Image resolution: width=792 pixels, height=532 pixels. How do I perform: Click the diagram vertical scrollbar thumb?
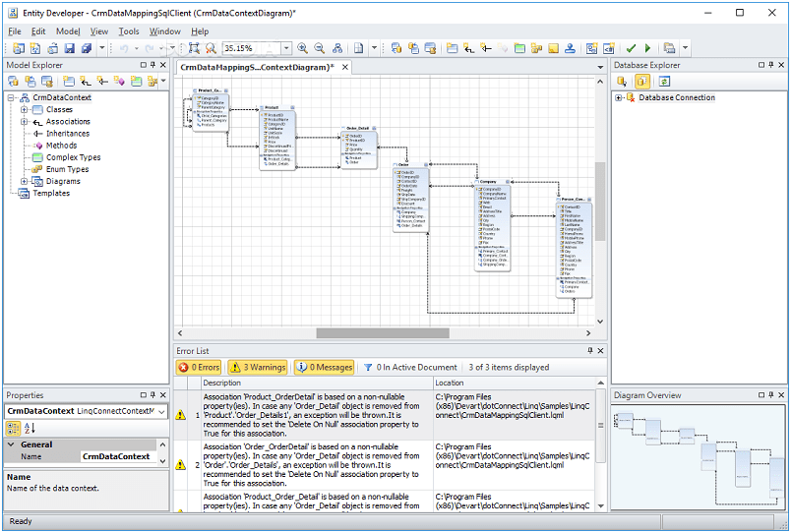click(600, 202)
